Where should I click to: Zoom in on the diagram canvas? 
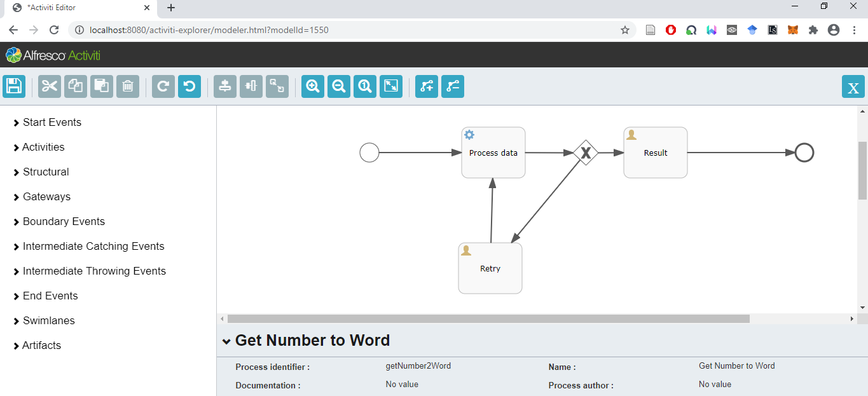tap(313, 86)
